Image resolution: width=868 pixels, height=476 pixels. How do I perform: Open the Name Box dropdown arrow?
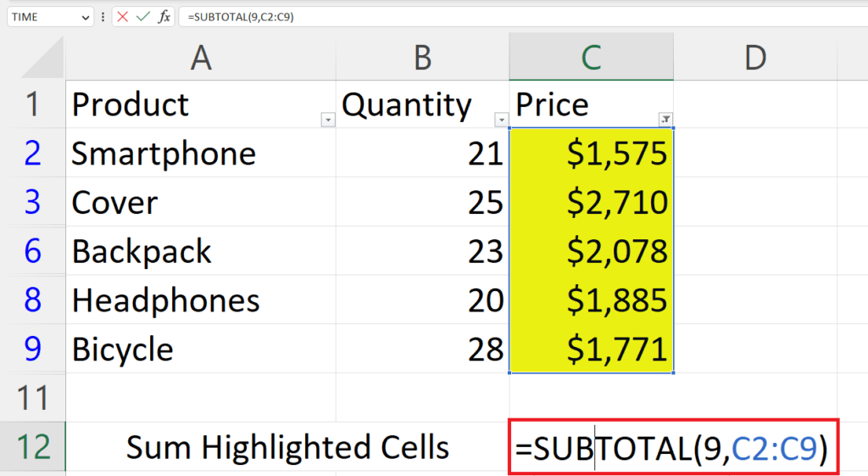(x=86, y=17)
